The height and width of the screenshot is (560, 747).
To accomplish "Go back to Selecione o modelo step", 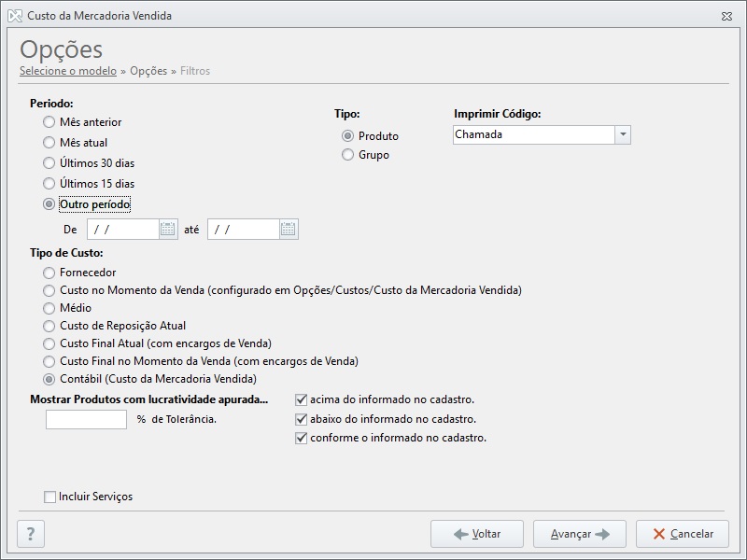I will tap(68, 71).
